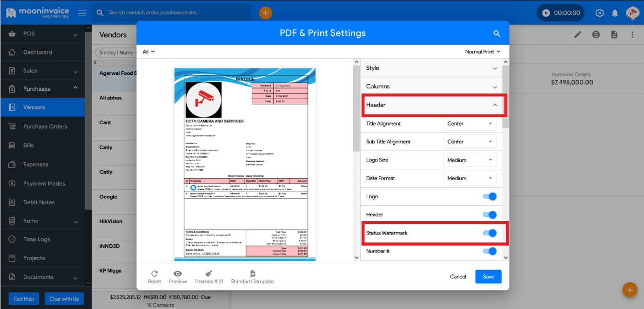Expand the Columns section
The height and width of the screenshot is (309, 644).
coord(431,87)
